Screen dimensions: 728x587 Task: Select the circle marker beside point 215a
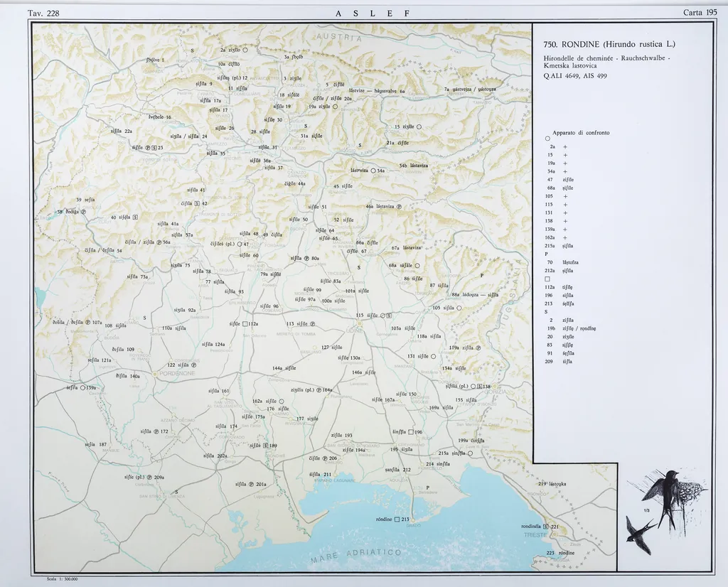470,453
